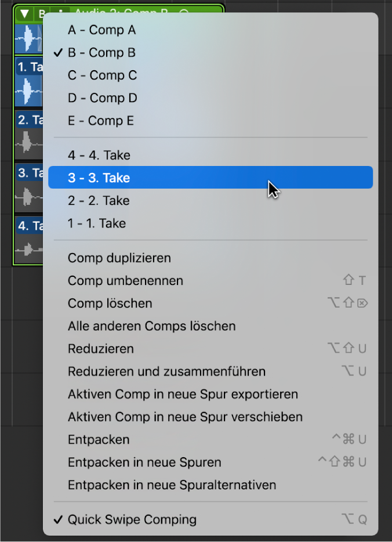
Task: Select "Comp löschen"
Action: click(110, 303)
